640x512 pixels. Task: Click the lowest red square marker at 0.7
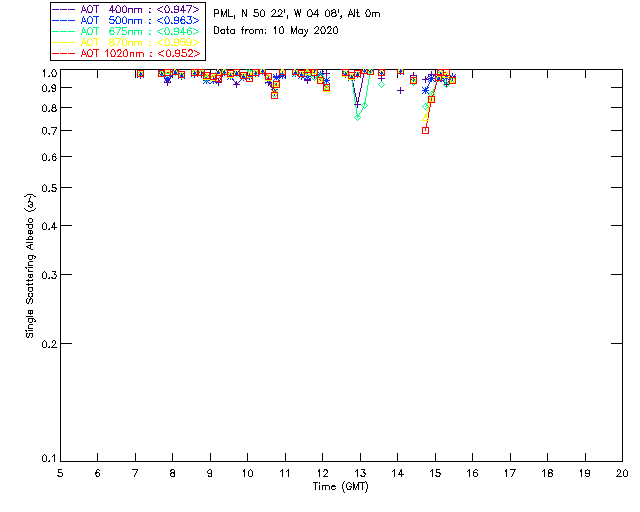click(x=425, y=131)
